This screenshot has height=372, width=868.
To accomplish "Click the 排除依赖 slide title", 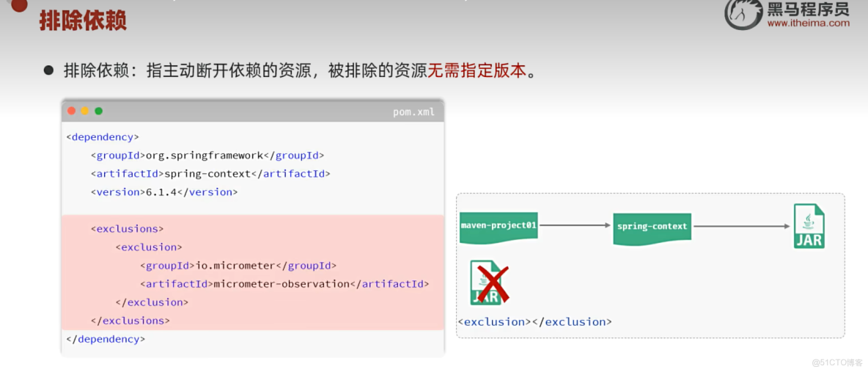I will coord(83,21).
